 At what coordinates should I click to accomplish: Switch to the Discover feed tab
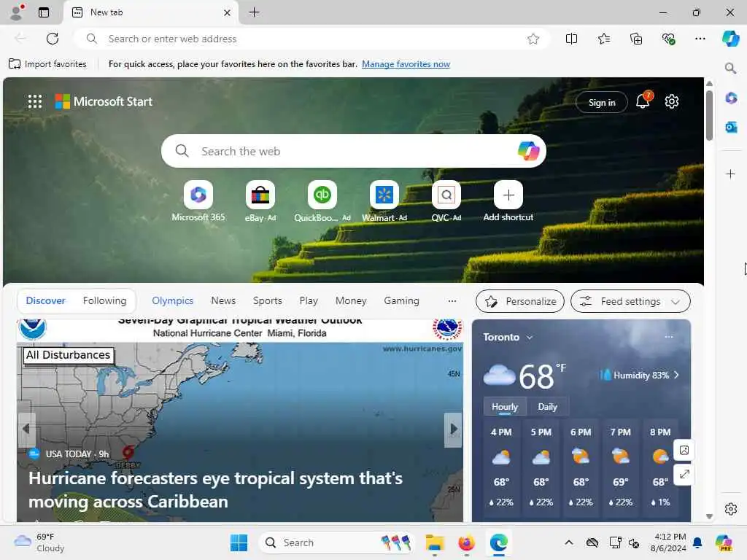click(46, 301)
